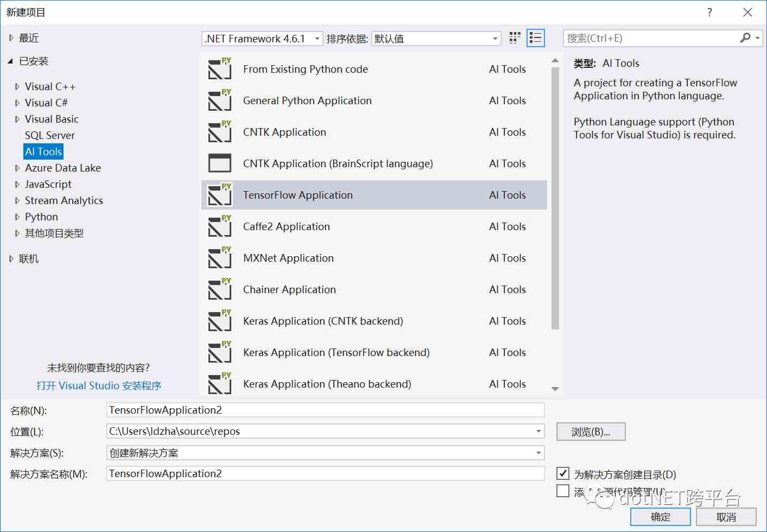Toggle create directory for solution checkbox
The height and width of the screenshot is (532, 767).
[563, 473]
